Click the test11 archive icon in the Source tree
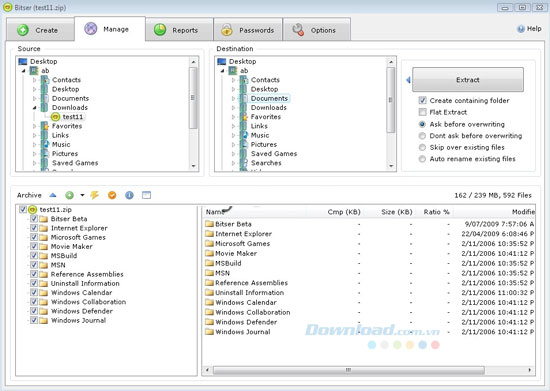 pos(55,117)
